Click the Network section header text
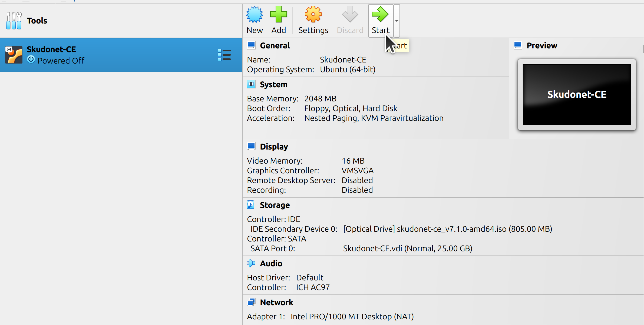 coord(276,302)
